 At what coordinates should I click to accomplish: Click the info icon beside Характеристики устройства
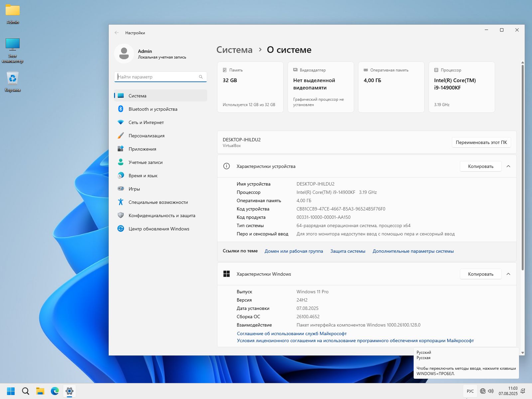click(x=226, y=166)
